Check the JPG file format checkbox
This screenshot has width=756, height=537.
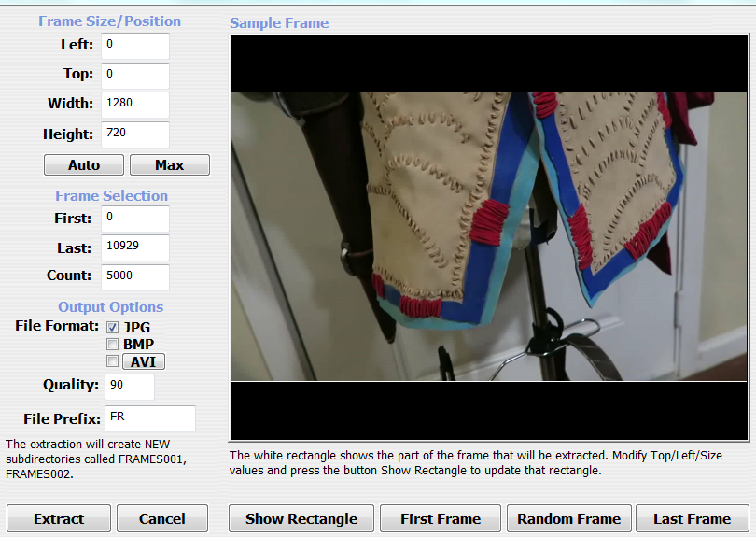click(113, 328)
